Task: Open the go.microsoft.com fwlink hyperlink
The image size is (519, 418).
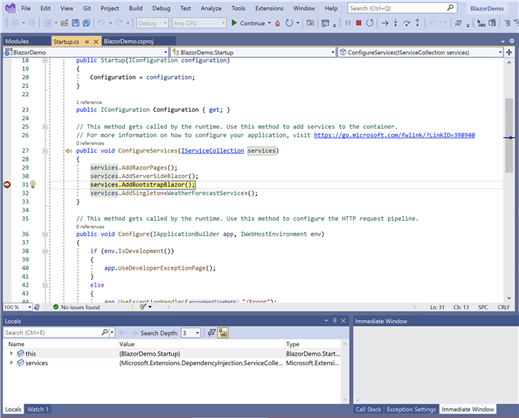Action: click(x=394, y=135)
